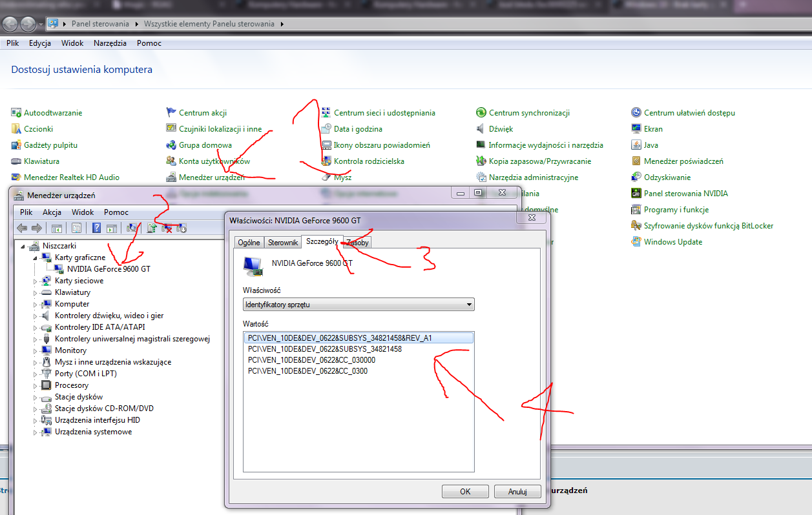Open the Menedżer Realtek HD Audio icon
This screenshot has width=812, height=515.
click(x=16, y=177)
